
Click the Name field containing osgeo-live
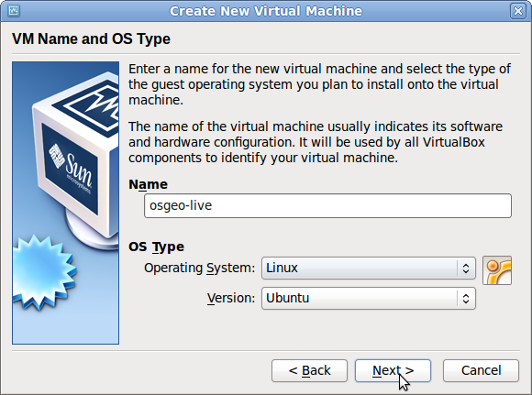point(327,206)
